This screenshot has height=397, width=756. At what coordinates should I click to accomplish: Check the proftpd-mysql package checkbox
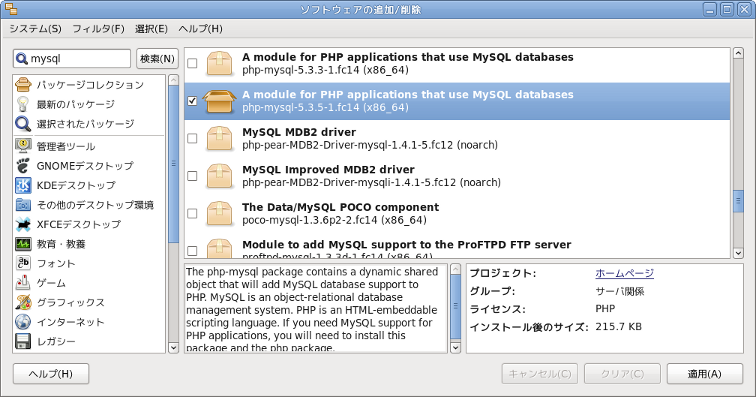click(x=192, y=250)
